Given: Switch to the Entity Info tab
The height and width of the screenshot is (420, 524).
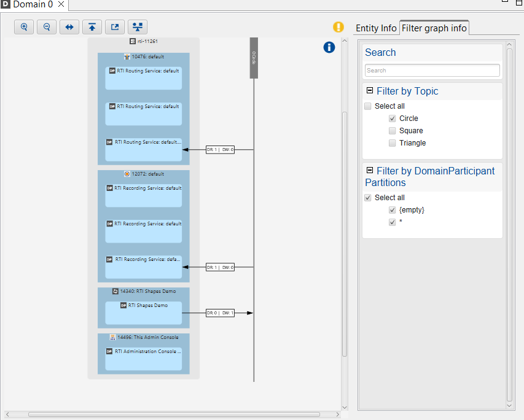Looking at the screenshot, I should coord(376,28).
